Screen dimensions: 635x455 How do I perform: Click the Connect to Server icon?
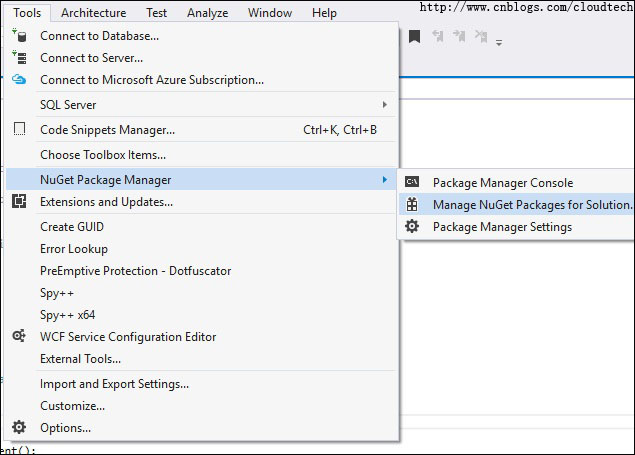pos(19,57)
